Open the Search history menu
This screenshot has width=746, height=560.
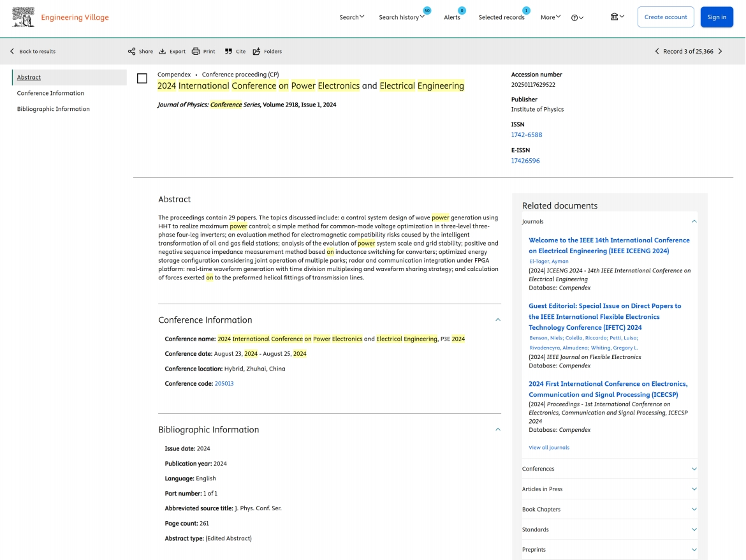pyautogui.click(x=402, y=17)
